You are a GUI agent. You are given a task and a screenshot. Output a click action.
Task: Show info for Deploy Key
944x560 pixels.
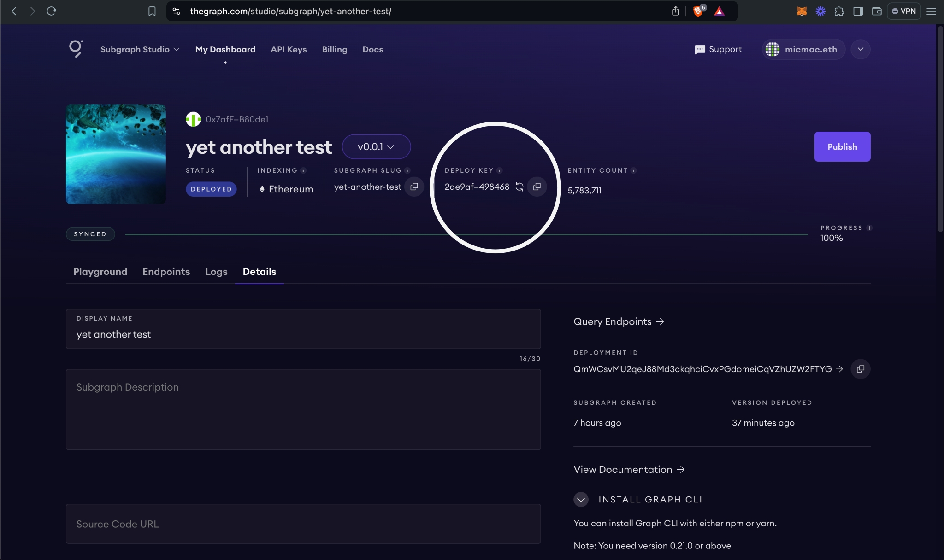pyautogui.click(x=500, y=170)
